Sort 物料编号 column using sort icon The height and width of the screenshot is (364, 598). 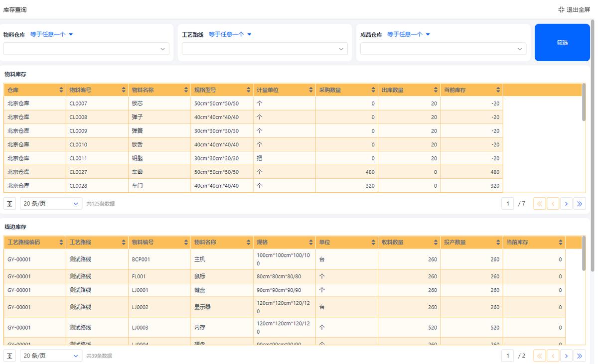click(124, 90)
